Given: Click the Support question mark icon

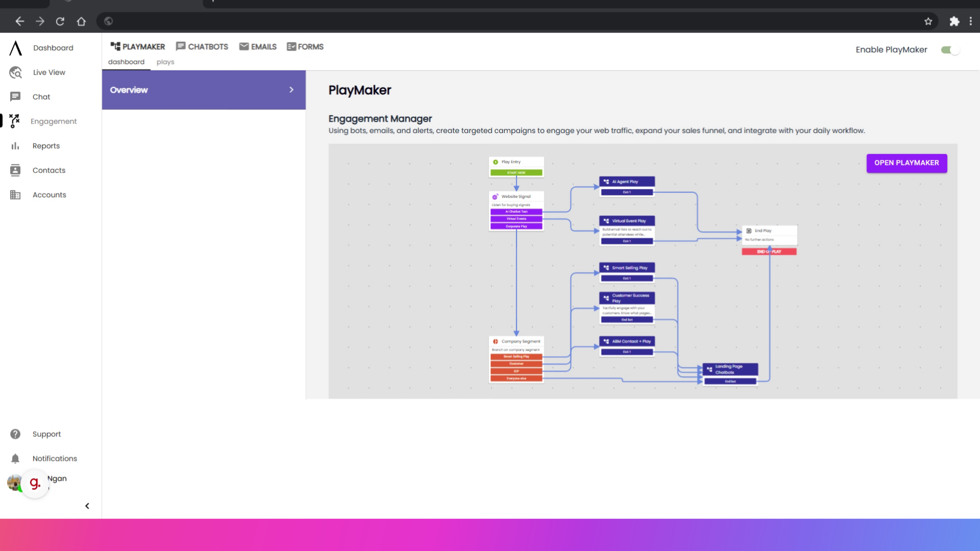Looking at the screenshot, I should pos(15,434).
